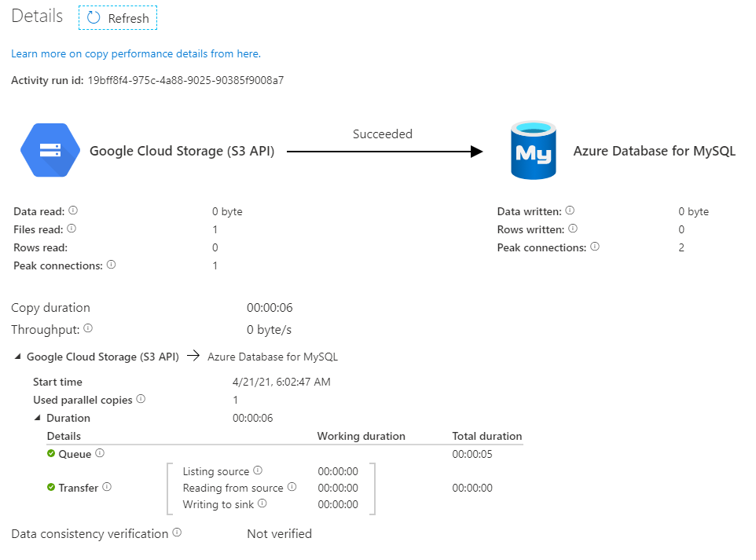The image size is (756, 560).
Task: Click info icon next to Transfer
Action: 107,487
